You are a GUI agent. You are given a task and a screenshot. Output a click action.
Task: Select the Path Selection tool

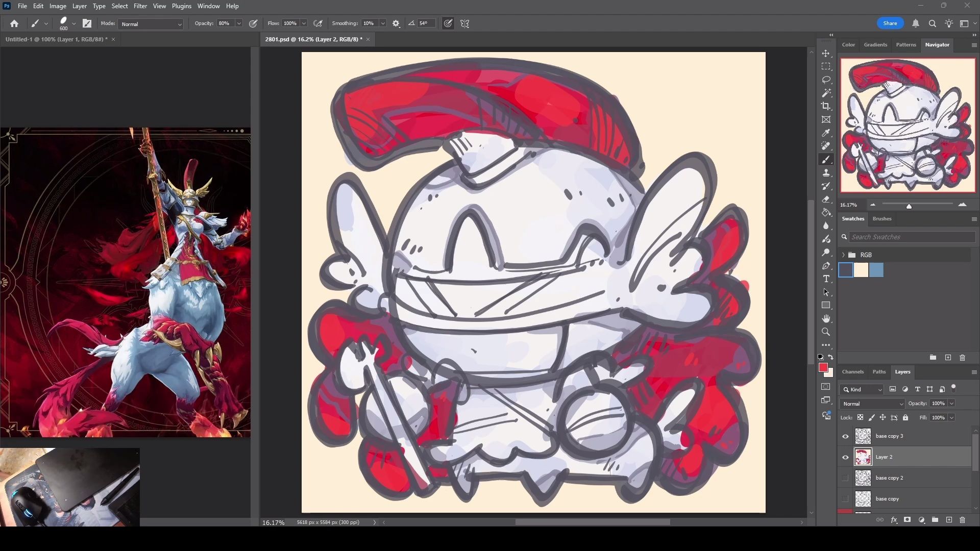click(826, 292)
